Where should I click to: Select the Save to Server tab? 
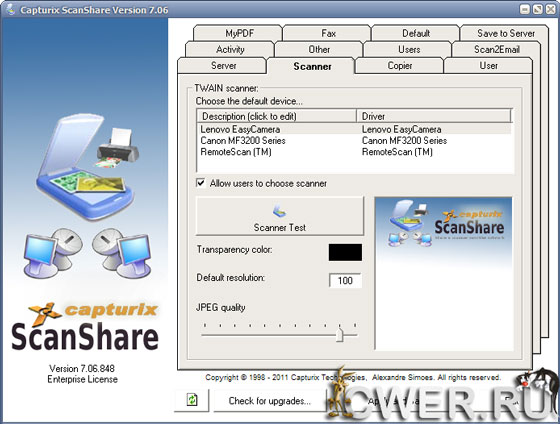505,33
